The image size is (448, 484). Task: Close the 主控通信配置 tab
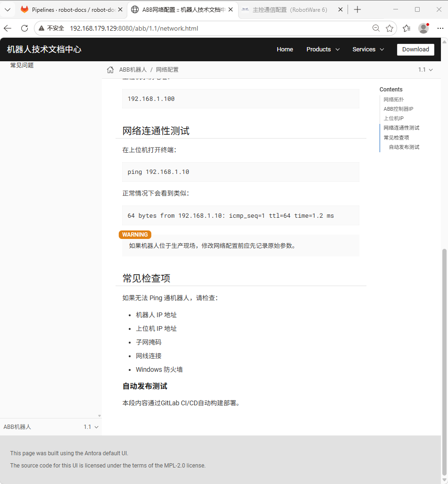(340, 9)
